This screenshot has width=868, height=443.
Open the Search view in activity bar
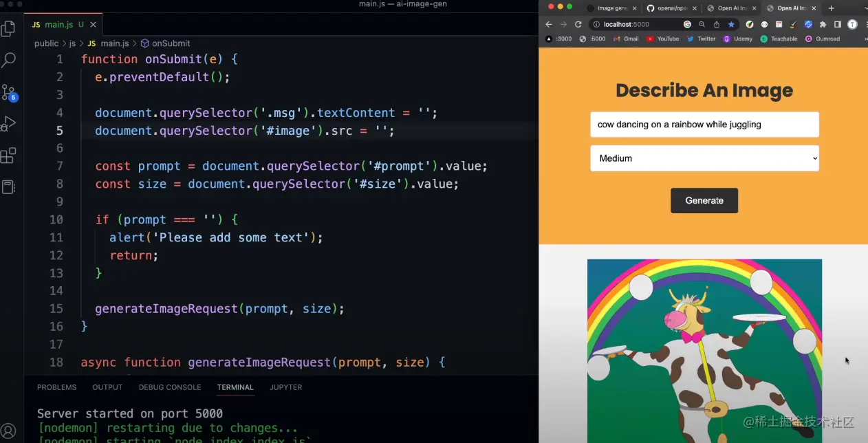(8, 60)
